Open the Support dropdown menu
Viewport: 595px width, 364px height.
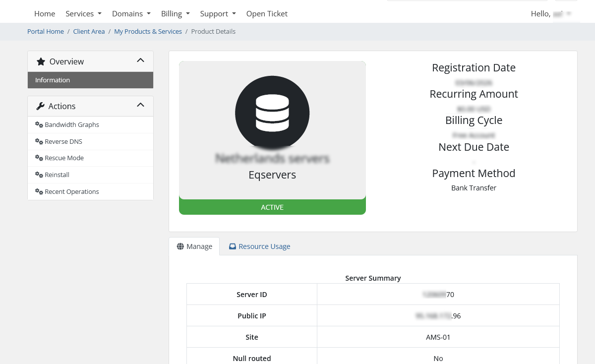point(218,13)
